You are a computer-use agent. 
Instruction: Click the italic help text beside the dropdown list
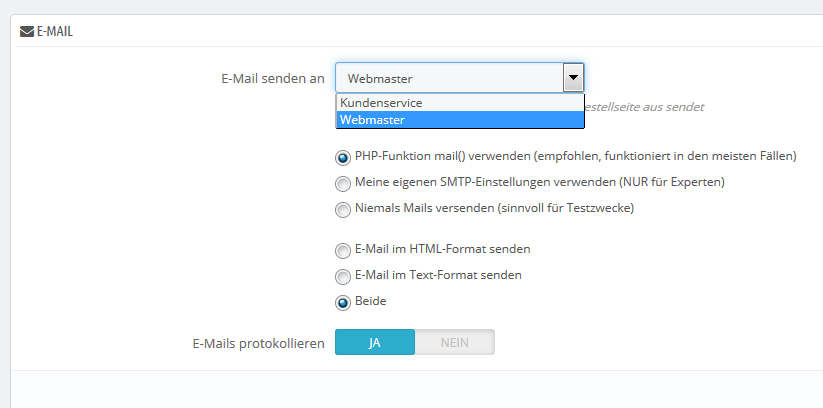[645, 106]
